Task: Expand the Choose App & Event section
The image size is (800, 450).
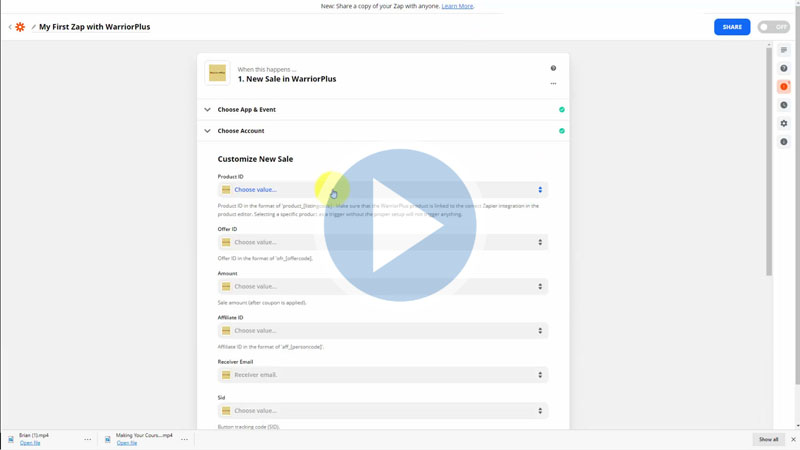Action: [246, 110]
